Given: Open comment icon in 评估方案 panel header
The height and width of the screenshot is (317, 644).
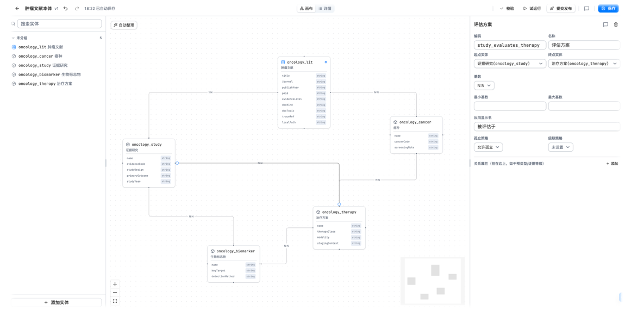Looking at the screenshot, I should tap(605, 24).
